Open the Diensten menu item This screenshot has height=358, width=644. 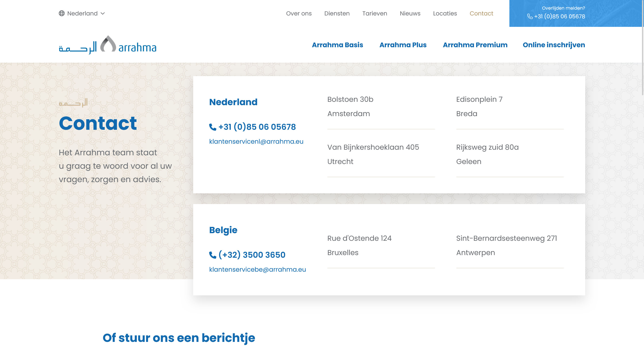(337, 13)
